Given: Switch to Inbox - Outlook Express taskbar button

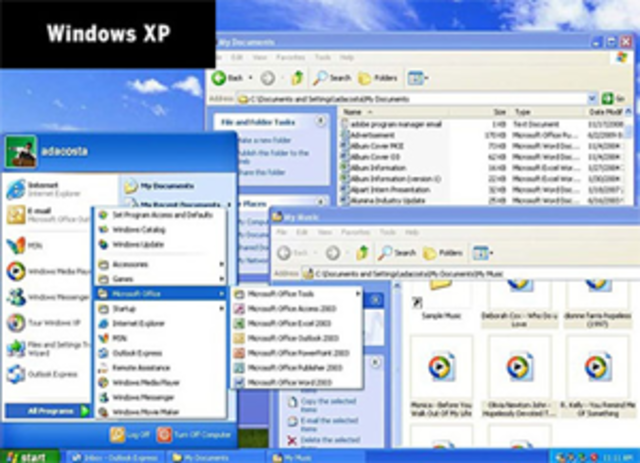Looking at the screenshot, I should (x=115, y=458).
